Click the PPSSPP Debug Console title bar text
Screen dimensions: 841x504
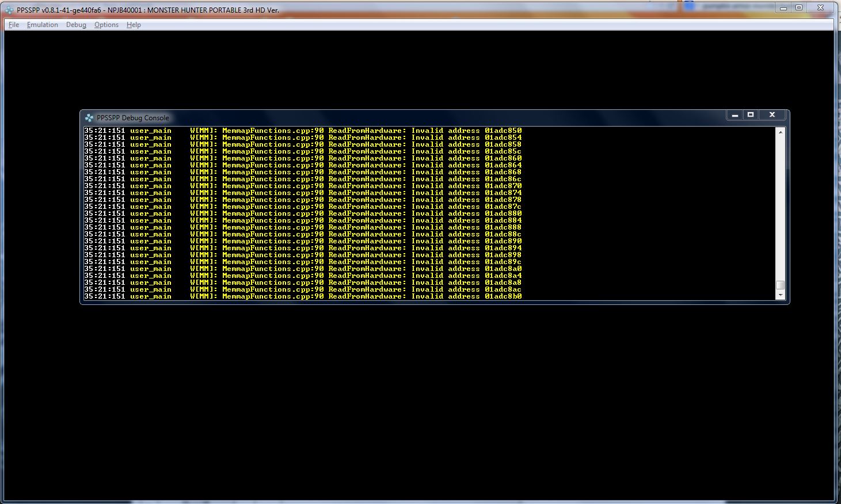point(133,118)
